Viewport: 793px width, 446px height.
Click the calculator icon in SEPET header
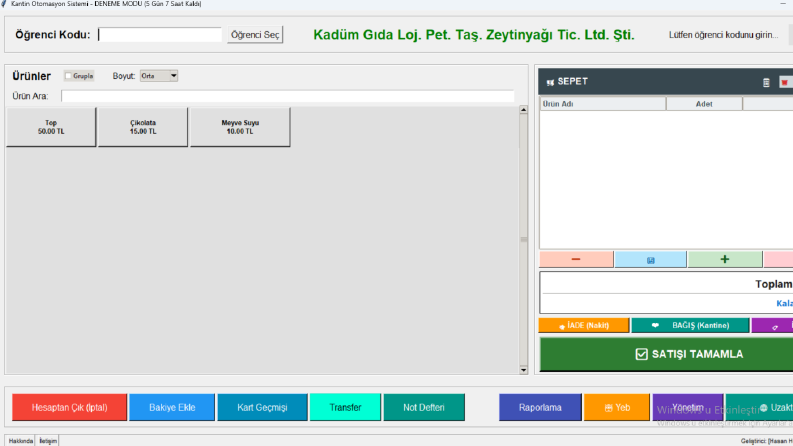pos(766,82)
